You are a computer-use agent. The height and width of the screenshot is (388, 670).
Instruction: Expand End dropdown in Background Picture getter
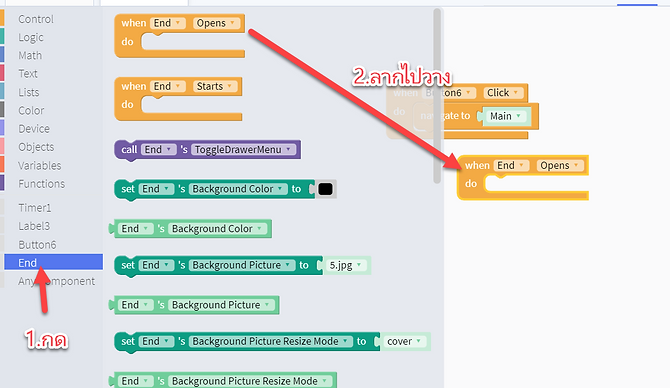click(x=135, y=305)
